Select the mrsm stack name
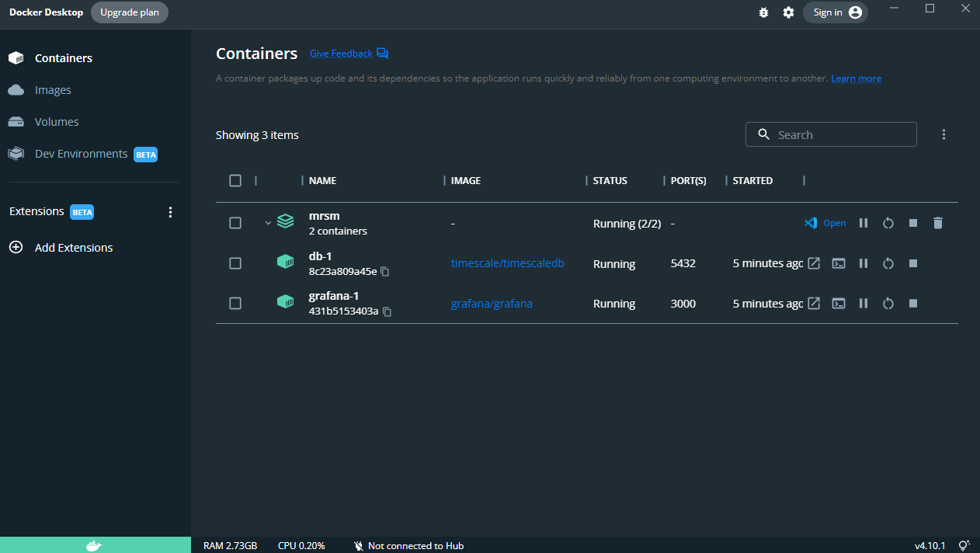 [325, 215]
